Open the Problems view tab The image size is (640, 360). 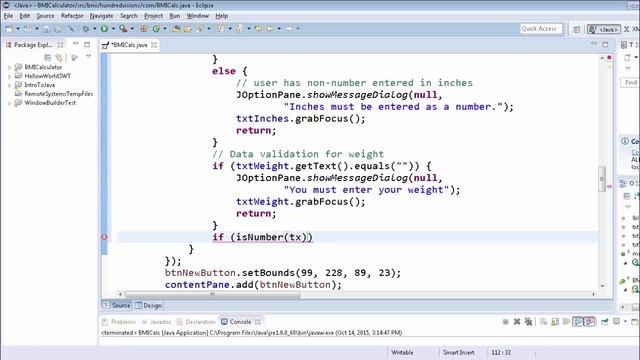click(x=119, y=322)
